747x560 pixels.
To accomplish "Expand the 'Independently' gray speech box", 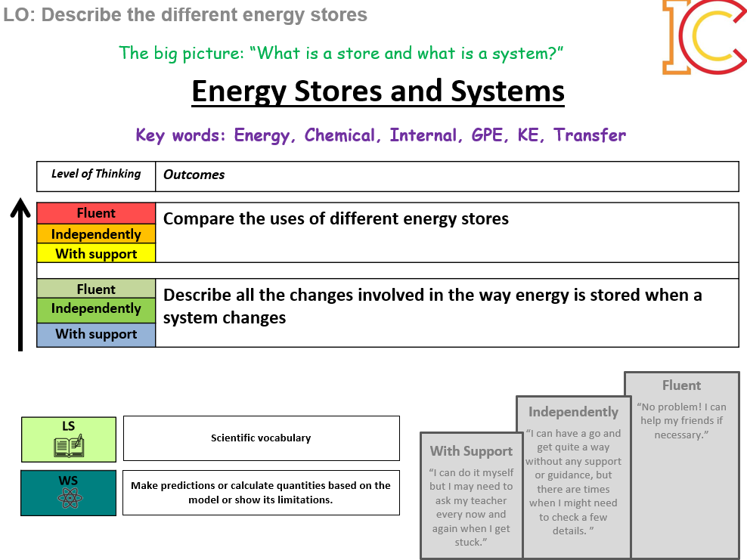I will 573,476.
